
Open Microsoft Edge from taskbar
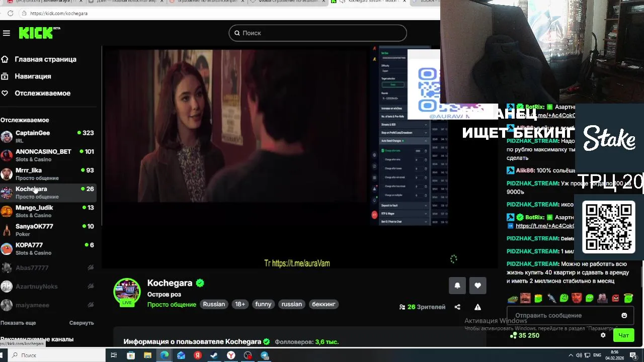coord(164,355)
